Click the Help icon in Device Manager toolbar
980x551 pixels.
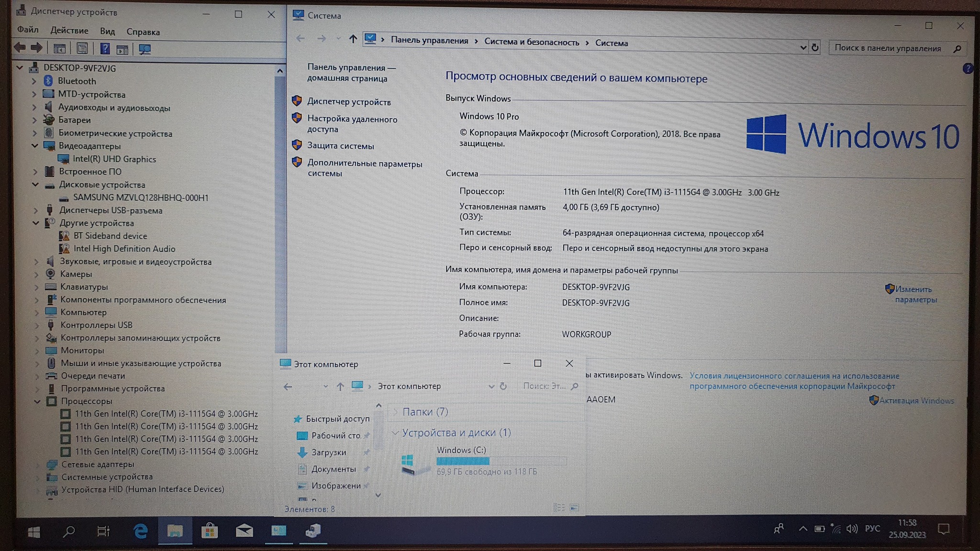pyautogui.click(x=105, y=49)
